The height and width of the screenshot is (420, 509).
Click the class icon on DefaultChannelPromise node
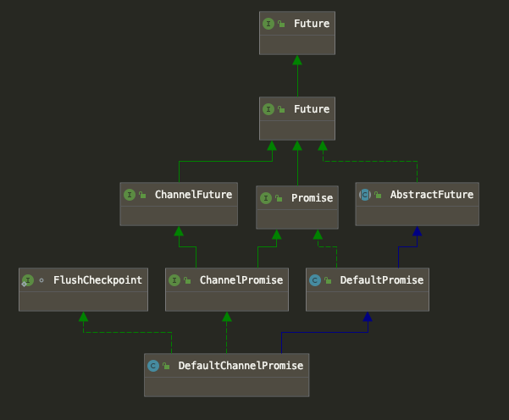pyautogui.click(x=152, y=366)
